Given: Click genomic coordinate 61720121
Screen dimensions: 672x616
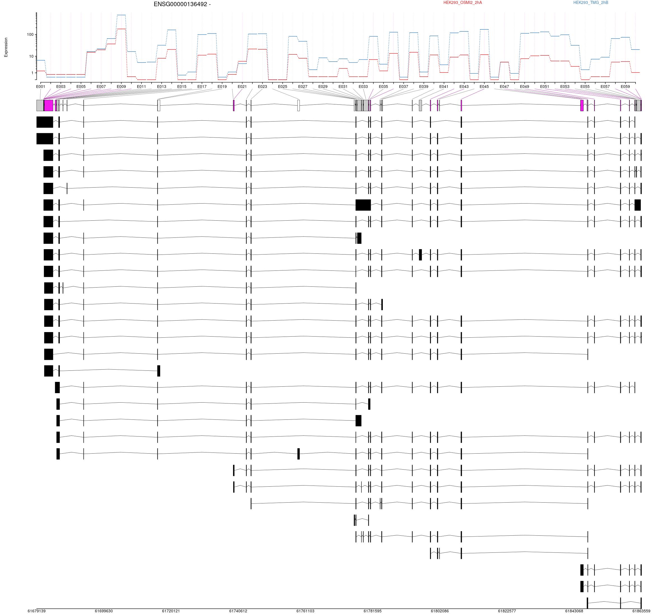Looking at the screenshot, I should click(171, 611).
